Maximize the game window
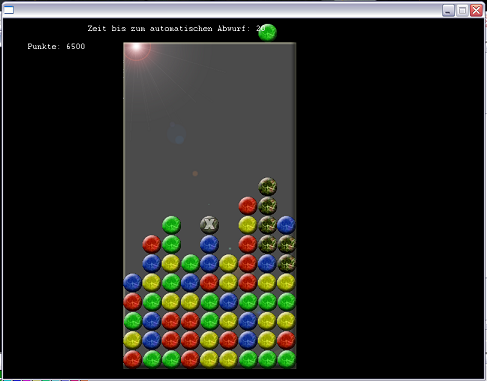The height and width of the screenshot is (382, 487). (462, 10)
